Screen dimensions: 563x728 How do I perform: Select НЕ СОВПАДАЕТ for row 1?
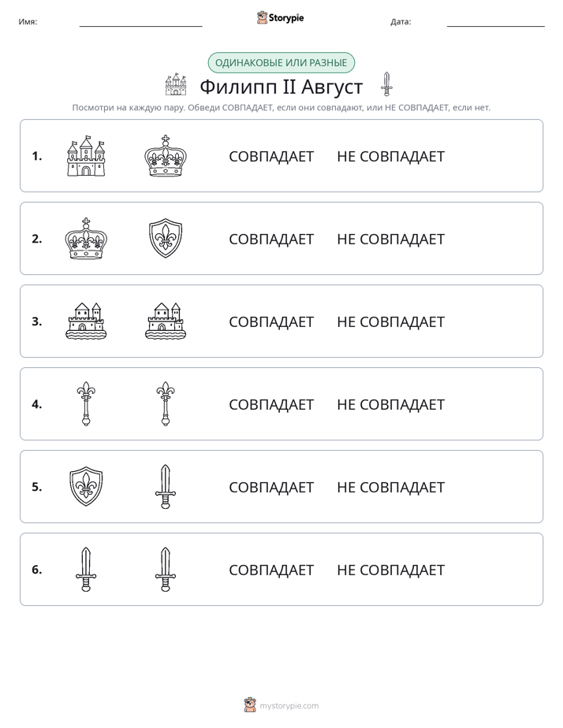(x=390, y=157)
